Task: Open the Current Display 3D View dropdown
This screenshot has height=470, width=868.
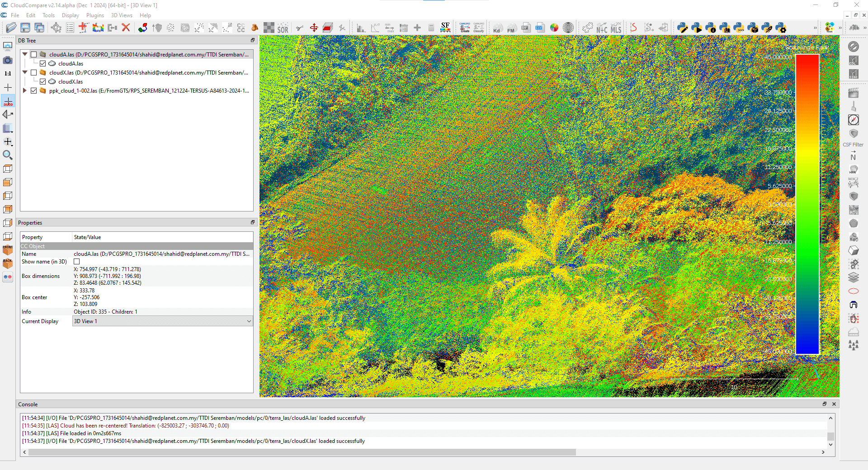Action: [162, 321]
